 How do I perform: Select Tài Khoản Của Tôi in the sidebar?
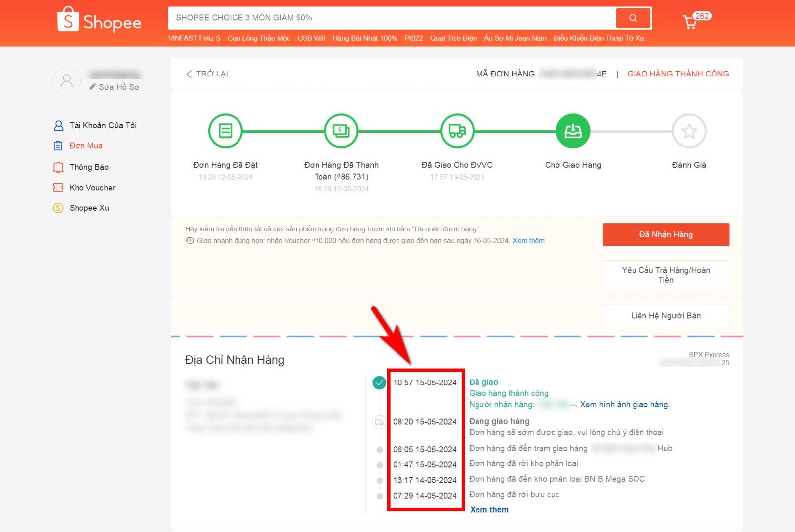(x=102, y=125)
